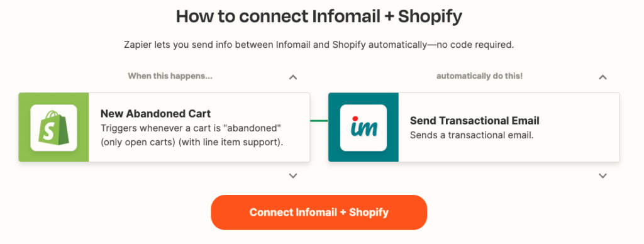Click the Shopify shopping bag icon

(53, 128)
